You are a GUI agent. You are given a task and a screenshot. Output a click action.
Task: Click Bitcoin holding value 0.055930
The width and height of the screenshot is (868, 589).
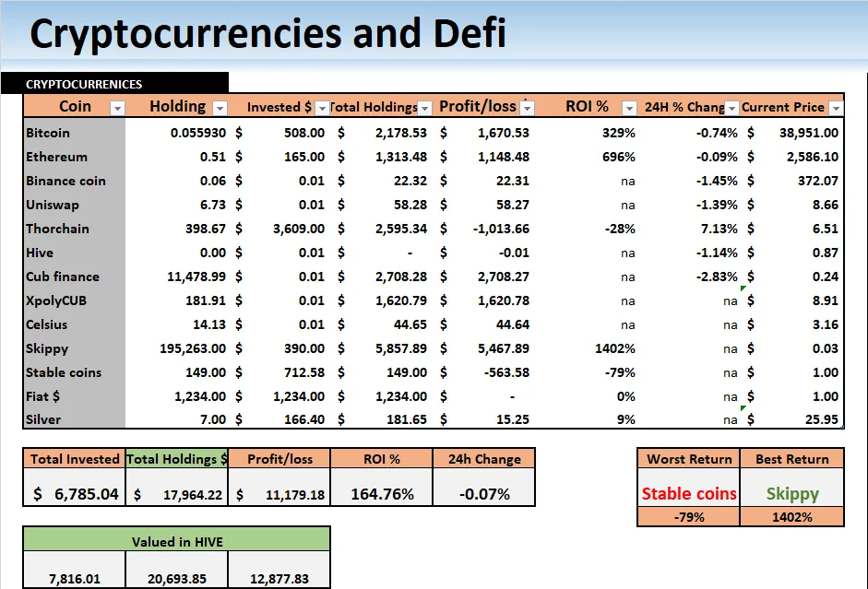[x=198, y=133]
